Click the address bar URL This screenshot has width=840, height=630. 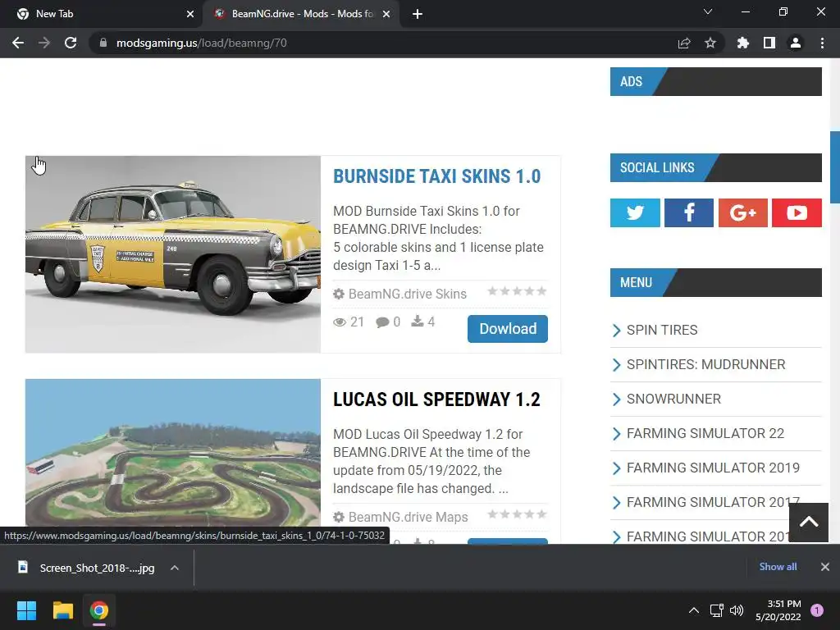pyautogui.click(x=202, y=43)
